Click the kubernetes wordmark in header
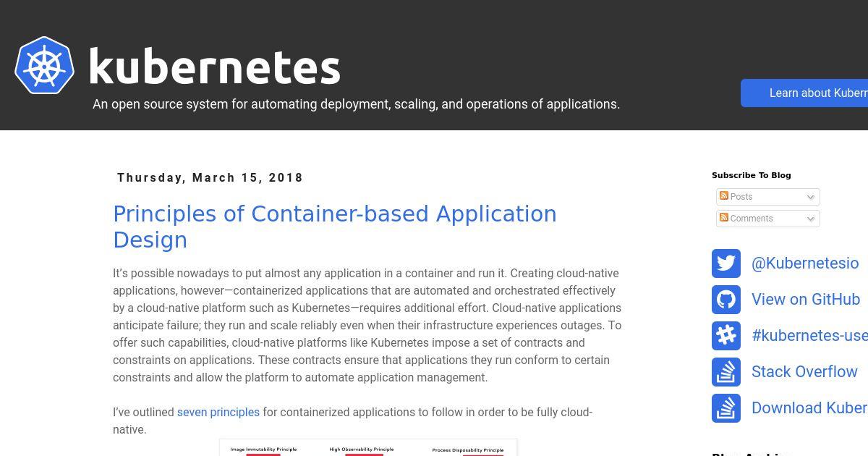Screen dimensions: 868x456 (214, 67)
